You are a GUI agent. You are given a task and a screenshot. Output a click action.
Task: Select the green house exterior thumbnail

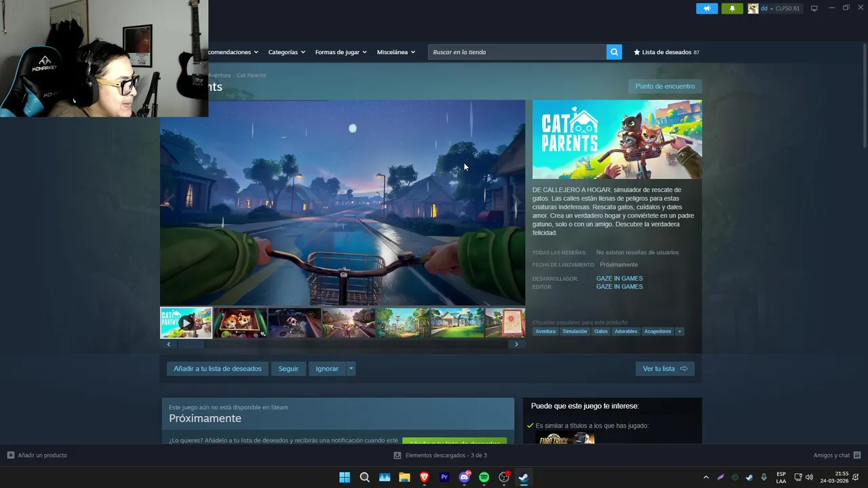click(x=457, y=323)
